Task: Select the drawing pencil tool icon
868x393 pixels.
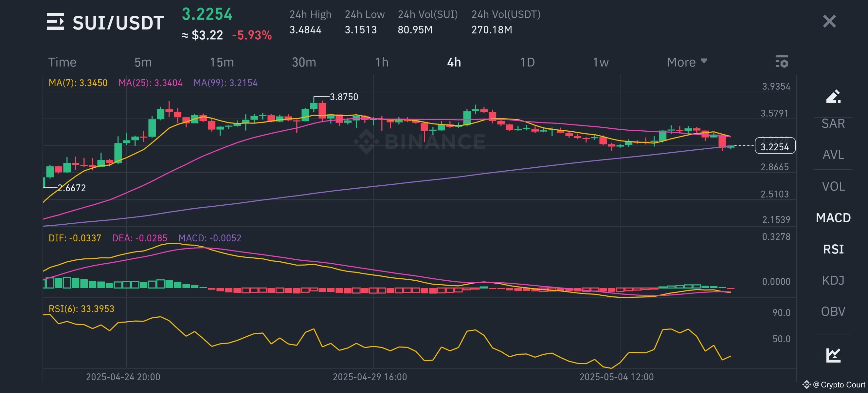Action: pyautogui.click(x=833, y=97)
